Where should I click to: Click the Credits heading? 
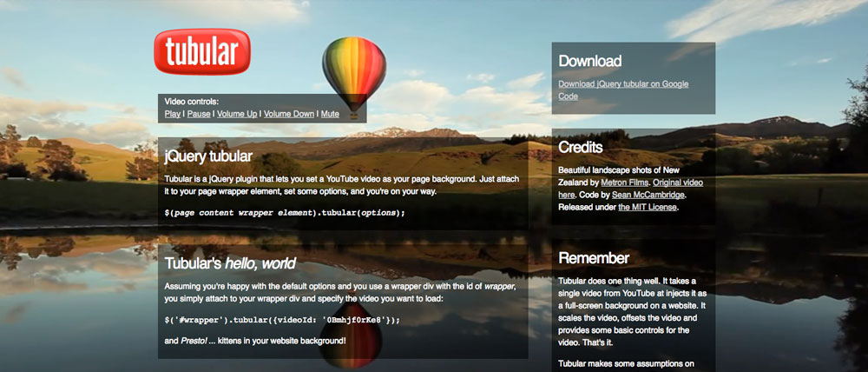[x=580, y=148]
